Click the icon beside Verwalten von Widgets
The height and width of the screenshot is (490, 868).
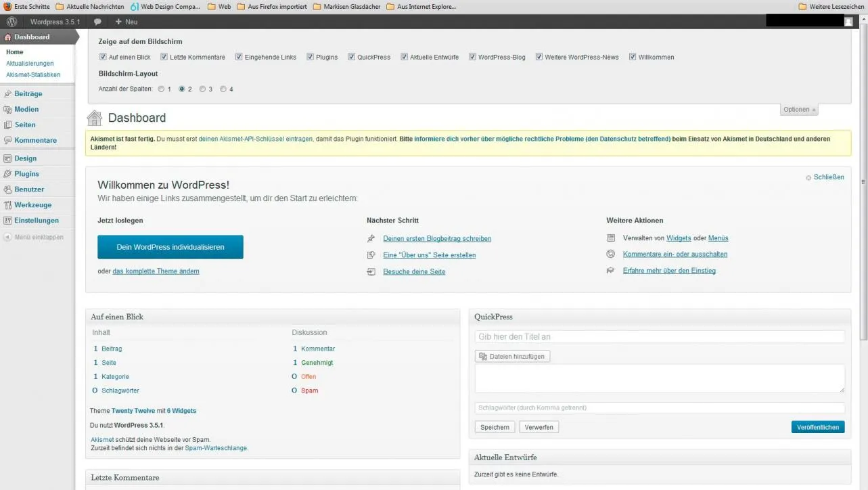(x=611, y=238)
